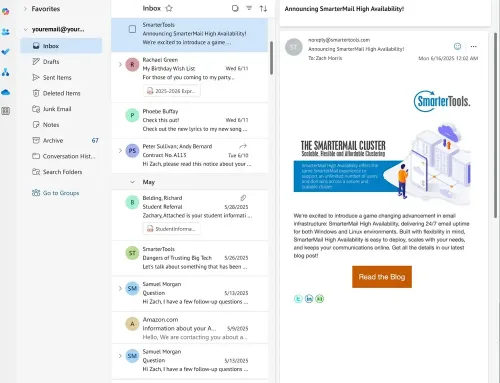Open the Copilot icon at sidebar top
500x383 pixels.
6,11
